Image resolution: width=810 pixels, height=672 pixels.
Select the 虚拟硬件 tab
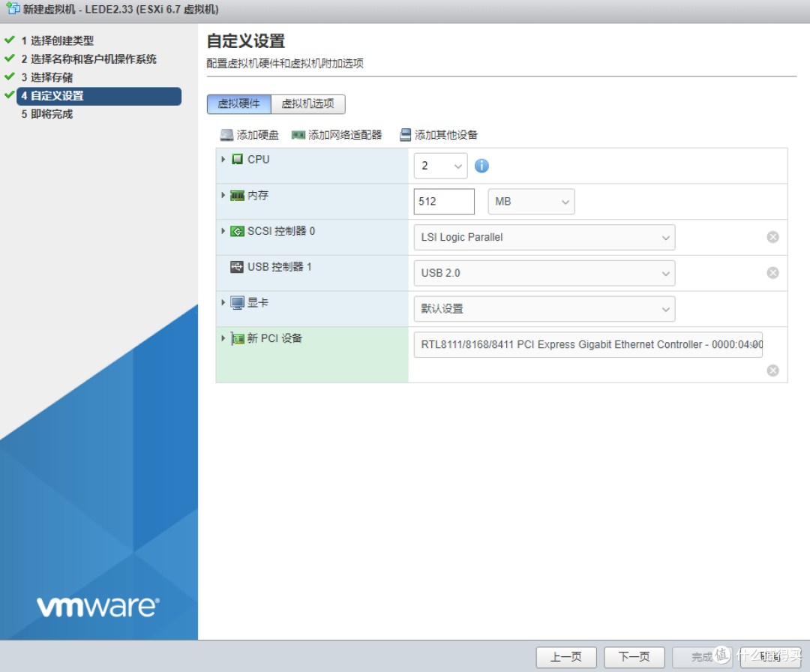238,103
